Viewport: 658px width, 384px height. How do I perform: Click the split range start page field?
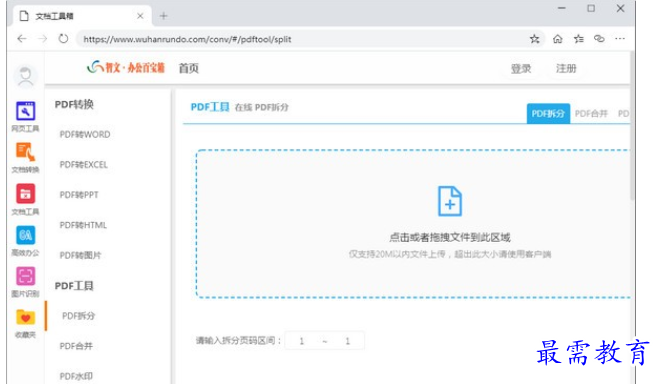click(301, 341)
